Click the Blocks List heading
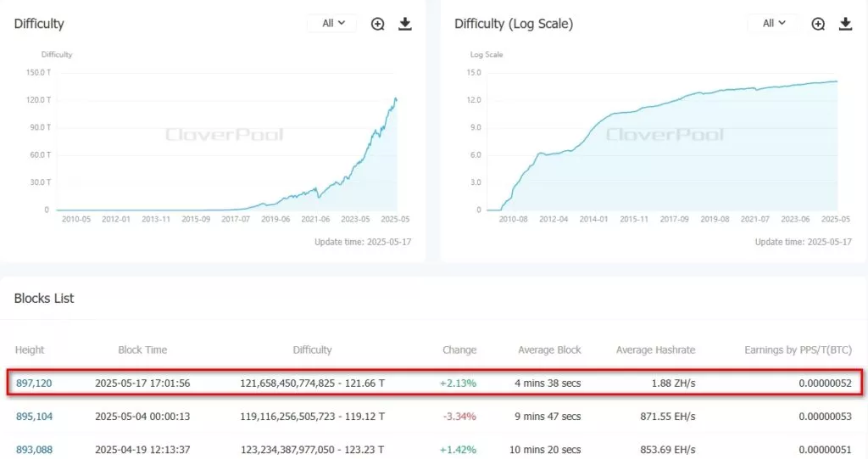This screenshot has width=868, height=459. point(44,299)
